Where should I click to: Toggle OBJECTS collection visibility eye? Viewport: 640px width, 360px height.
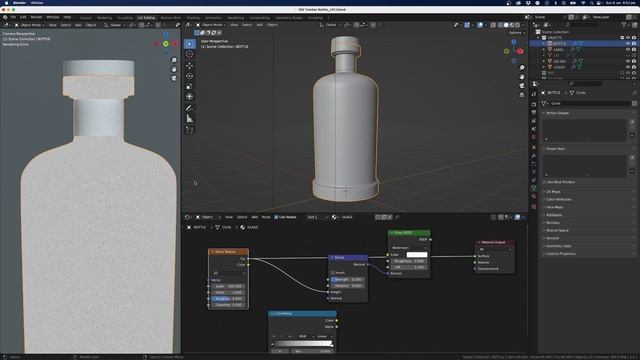click(x=628, y=38)
